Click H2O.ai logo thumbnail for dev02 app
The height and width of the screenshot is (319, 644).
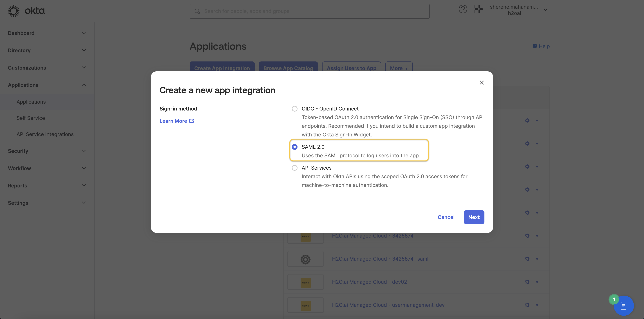305,282
